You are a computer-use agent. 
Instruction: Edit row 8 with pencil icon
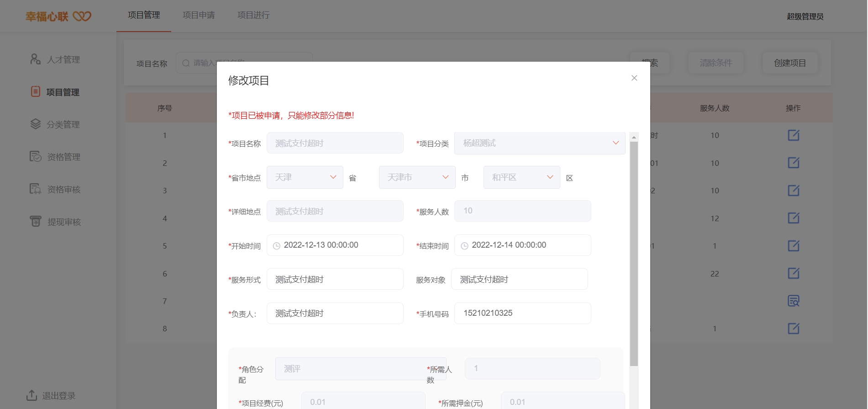[794, 329]
